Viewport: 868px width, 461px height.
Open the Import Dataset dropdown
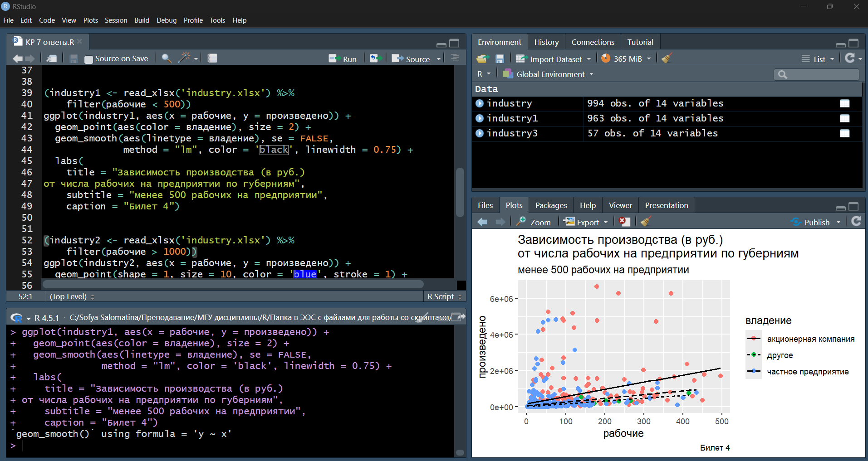click(x=556, y=59)
